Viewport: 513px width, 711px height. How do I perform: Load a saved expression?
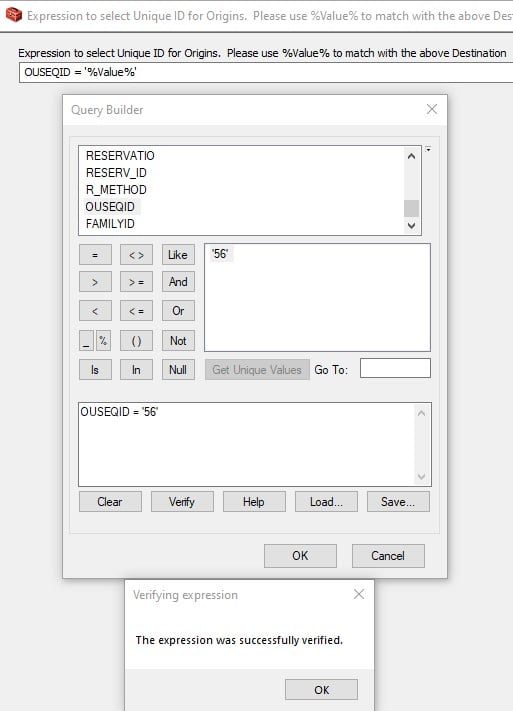tap(326, 502)
